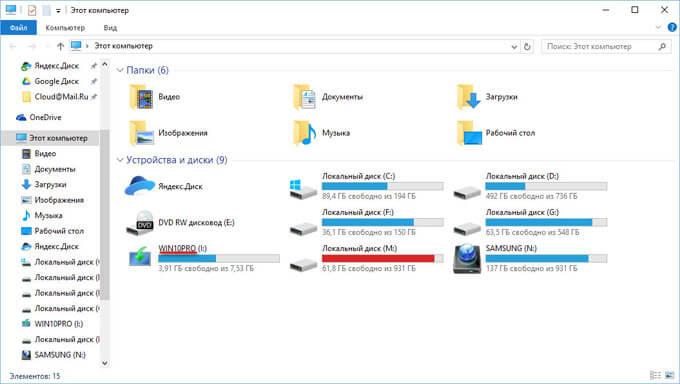Select Google Диск in the navigation pane
The image size is (680, 384).
(x=57, y=82)
